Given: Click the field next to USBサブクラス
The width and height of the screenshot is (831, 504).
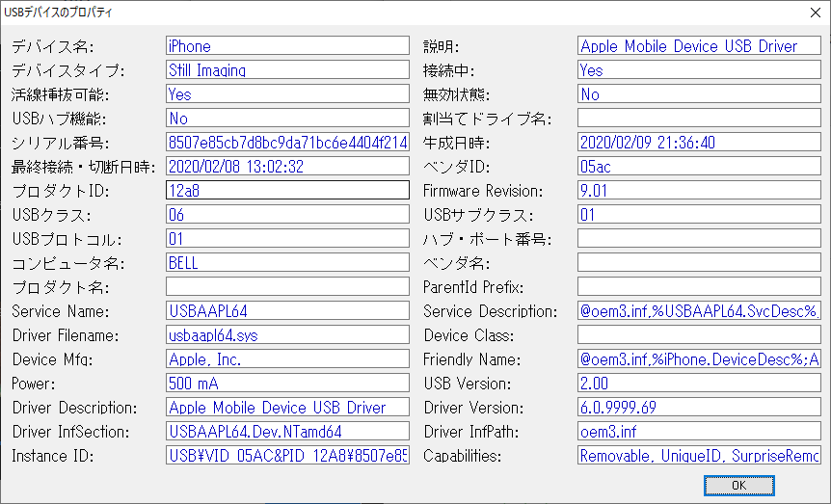Looking at the screenshot, I should click(x=699, y=214).
